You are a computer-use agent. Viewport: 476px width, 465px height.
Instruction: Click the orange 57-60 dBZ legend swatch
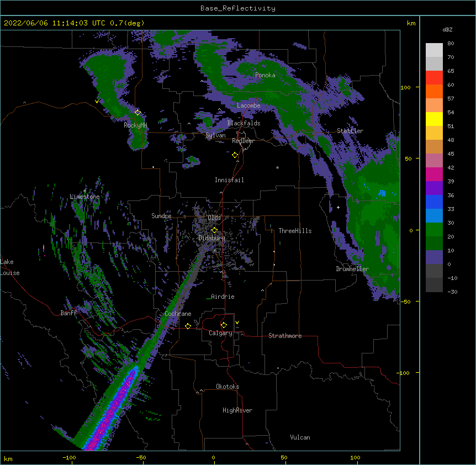pyautogui.click(x=434, y=91)
